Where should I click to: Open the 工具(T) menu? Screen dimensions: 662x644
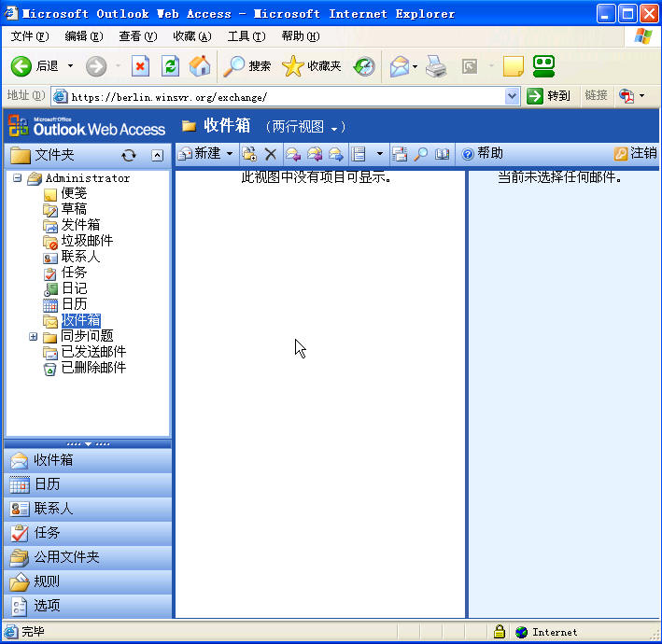(246, 36)
